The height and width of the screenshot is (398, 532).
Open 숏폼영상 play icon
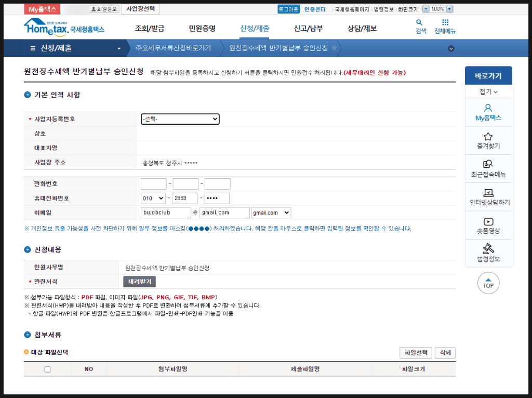coord(488,221)
